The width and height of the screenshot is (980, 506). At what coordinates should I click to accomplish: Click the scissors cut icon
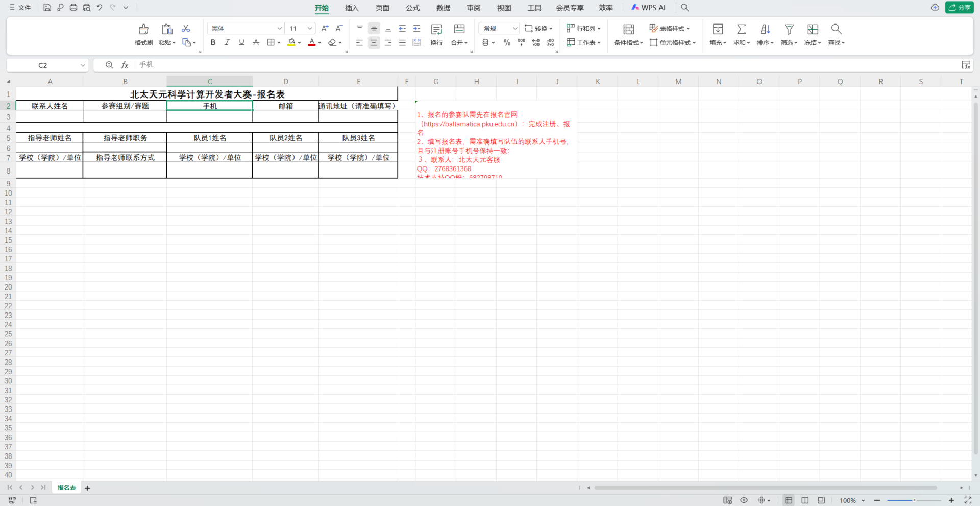click(186, 29)
